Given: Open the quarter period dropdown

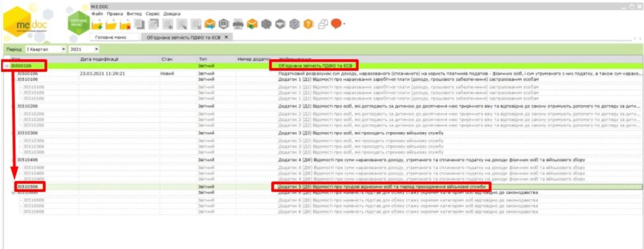Looking at the screenshot, I should [63, 49].
